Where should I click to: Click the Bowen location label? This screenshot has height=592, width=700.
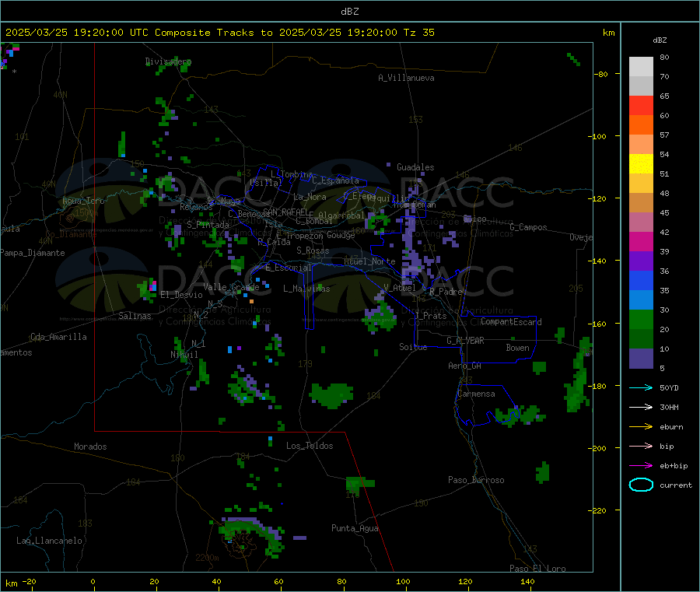click(517, 347)
